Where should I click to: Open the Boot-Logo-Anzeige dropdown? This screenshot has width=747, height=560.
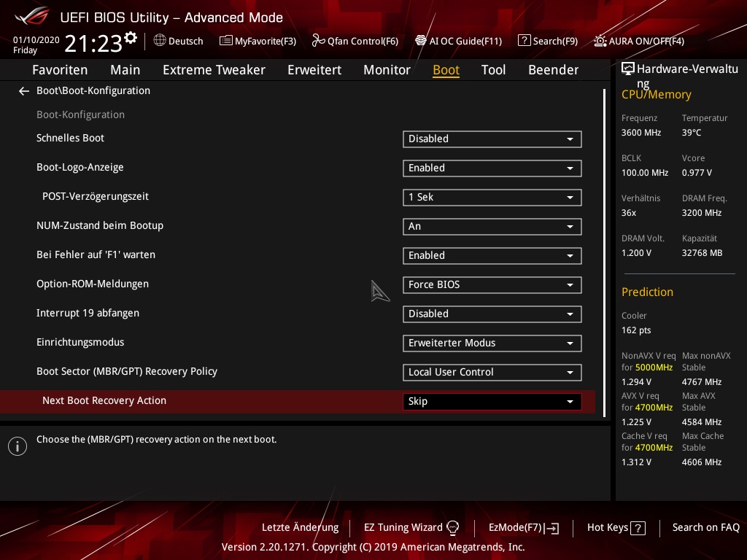pos(492,168)
